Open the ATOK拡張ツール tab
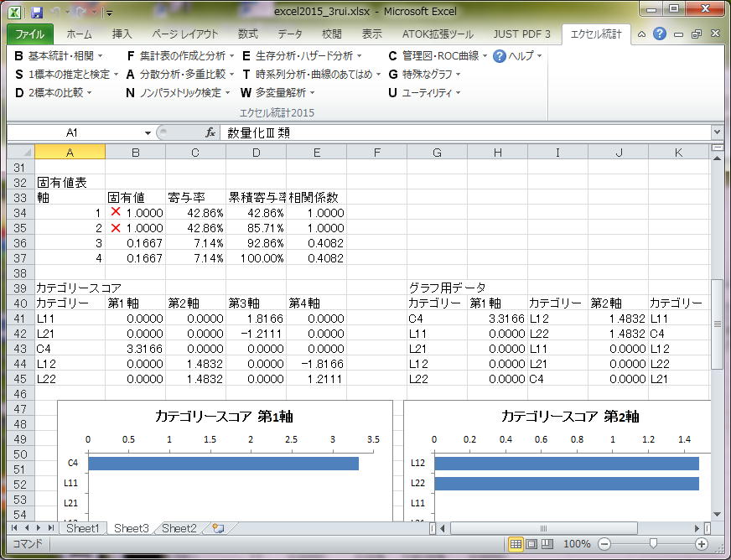 [x=438, y=34]
